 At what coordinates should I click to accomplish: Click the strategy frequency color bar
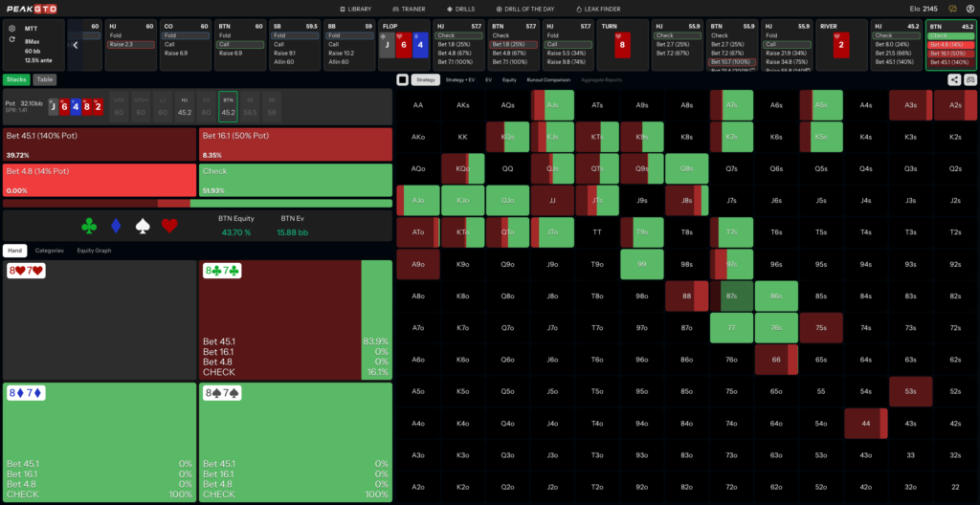click(197, 203)
